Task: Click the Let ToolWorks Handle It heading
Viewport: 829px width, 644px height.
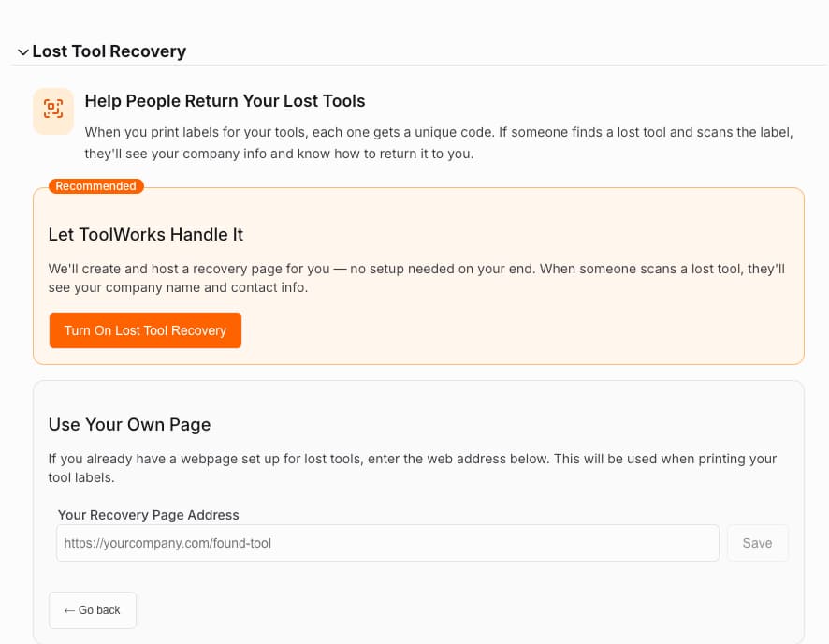Action: point(145,234)
